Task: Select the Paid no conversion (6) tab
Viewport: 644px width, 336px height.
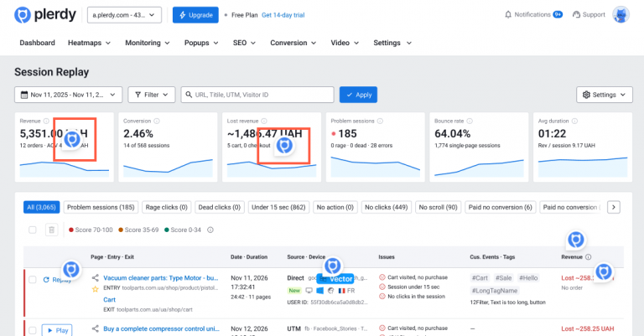Action: [x=501, y=207]
